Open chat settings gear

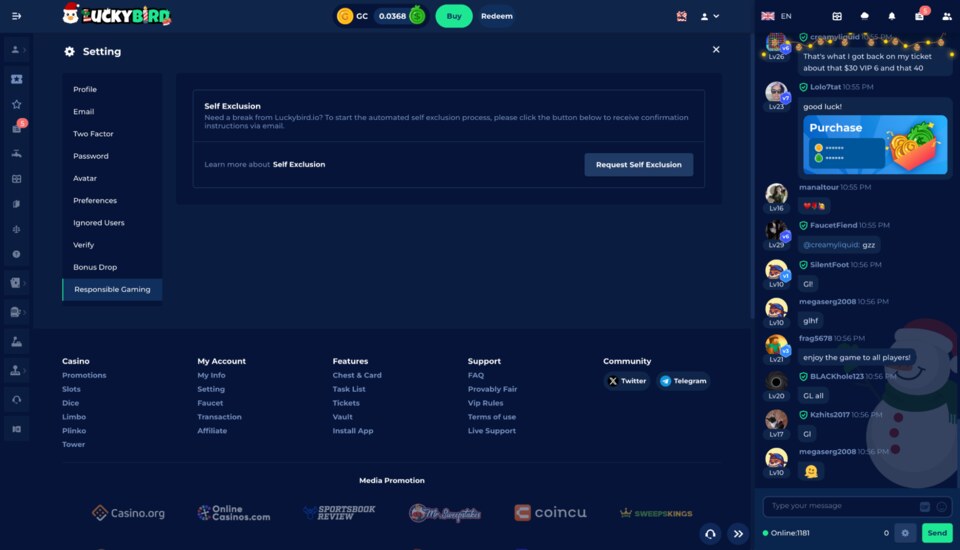click(905, 533)
